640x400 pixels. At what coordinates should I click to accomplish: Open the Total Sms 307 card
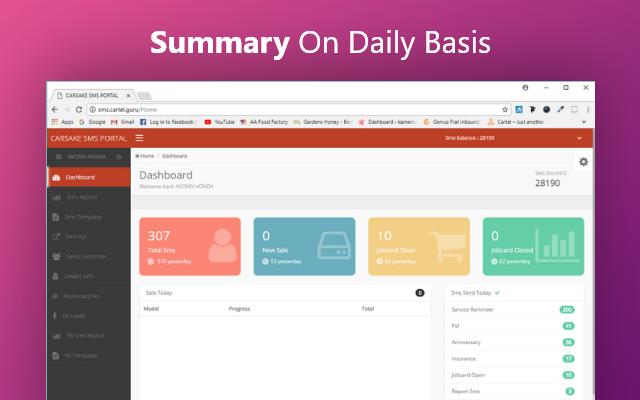190,247
